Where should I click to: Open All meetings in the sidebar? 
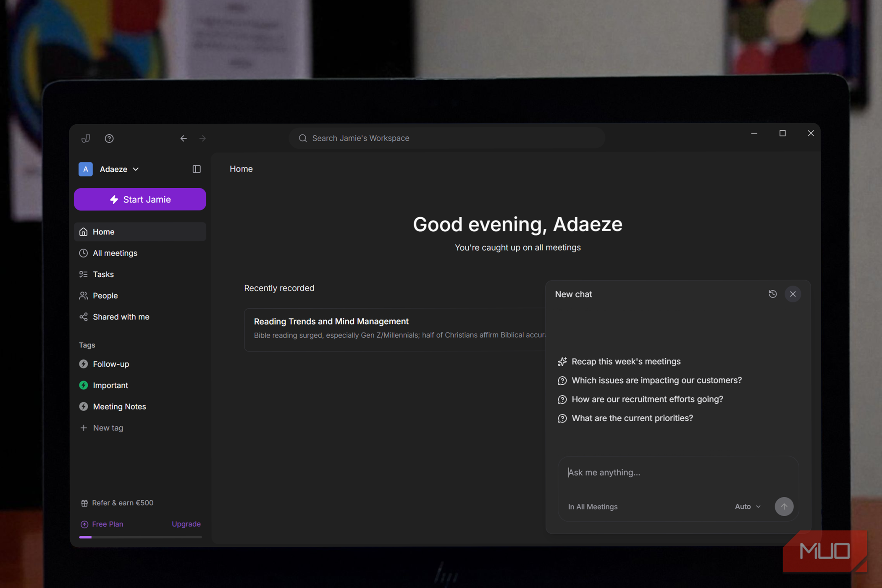(x=115, y=253)
